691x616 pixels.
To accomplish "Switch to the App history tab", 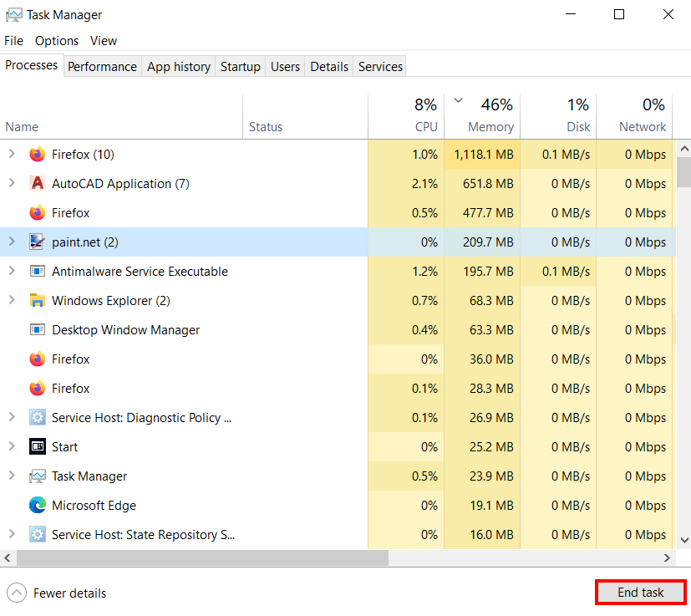I will pyautogui.click(x=179, y=67).
